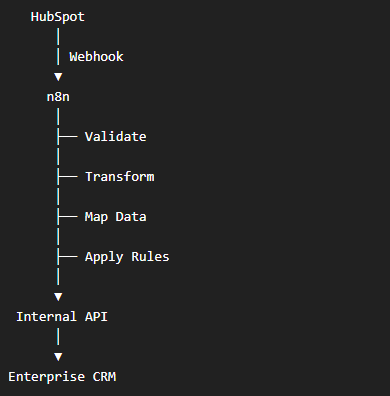Image resolution: width=390 pixels, height=396 pixels.
Task: Click the vertical line below Internal API
Action: [58, 337]
